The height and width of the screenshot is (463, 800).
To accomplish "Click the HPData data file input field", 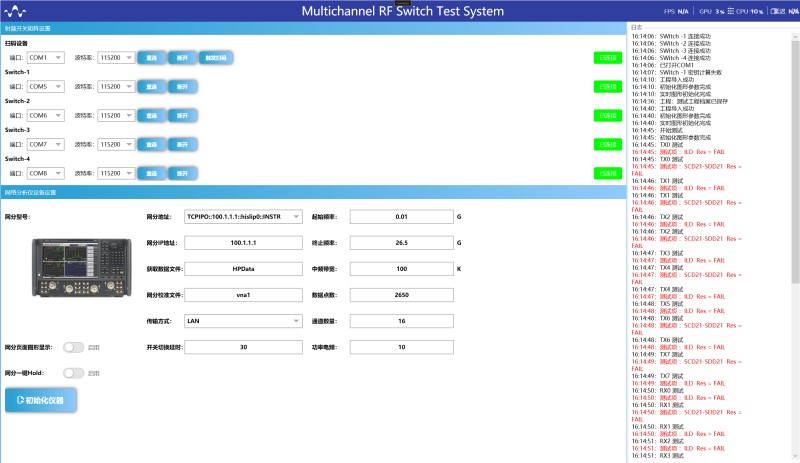I will coord(243,268).
